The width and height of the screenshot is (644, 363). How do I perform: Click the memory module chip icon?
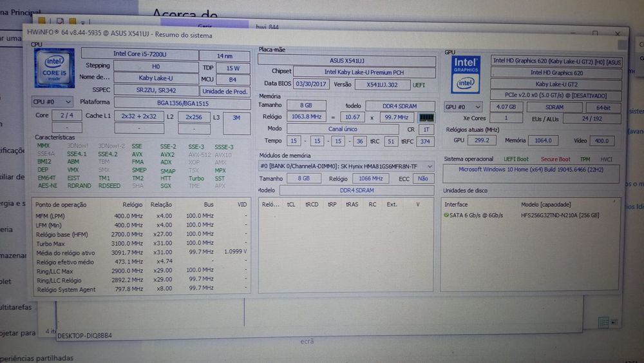(426, 117)
